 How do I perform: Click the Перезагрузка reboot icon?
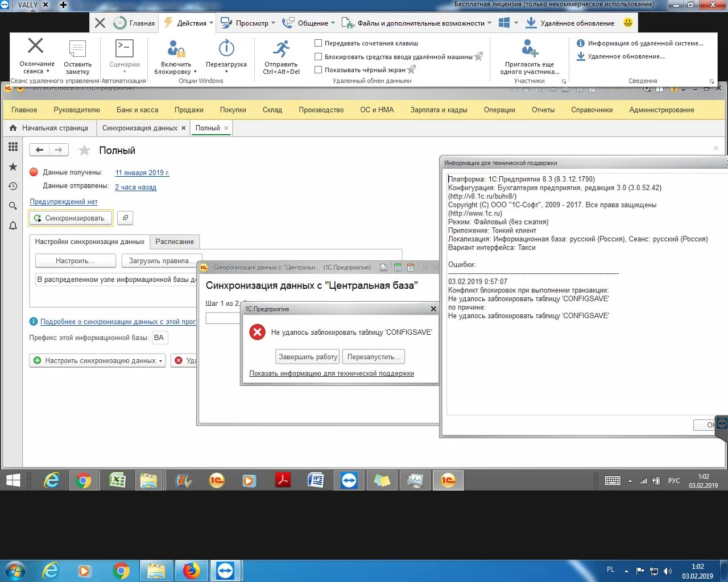pos(226,48)
